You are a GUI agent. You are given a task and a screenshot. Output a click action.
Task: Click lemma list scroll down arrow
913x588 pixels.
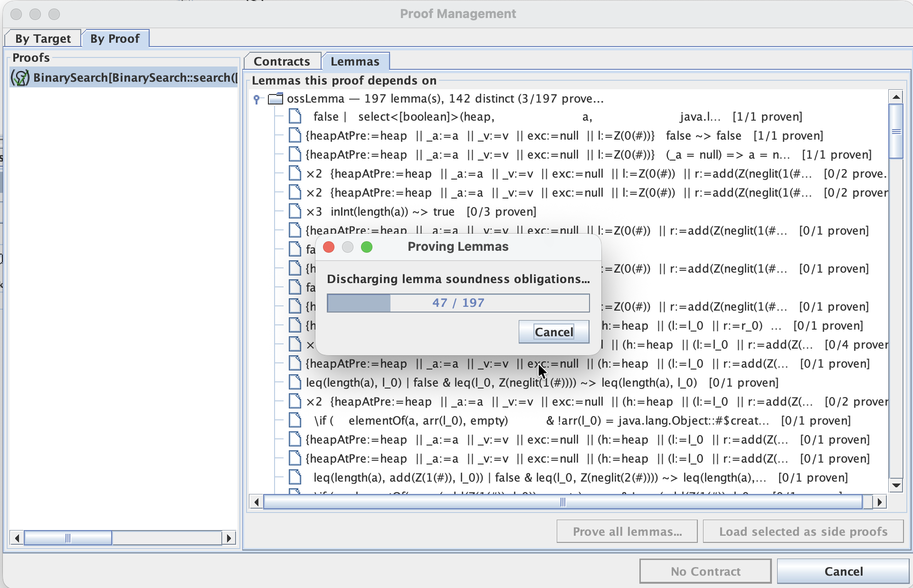[896, 485]
